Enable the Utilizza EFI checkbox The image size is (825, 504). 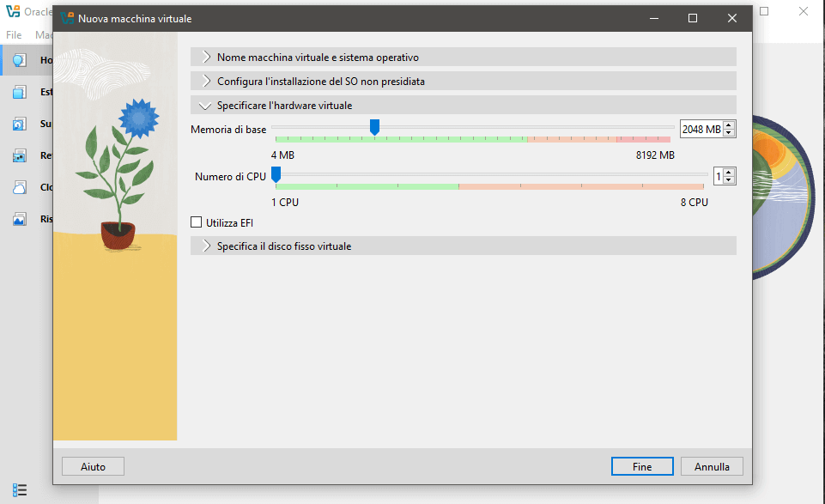196,222
